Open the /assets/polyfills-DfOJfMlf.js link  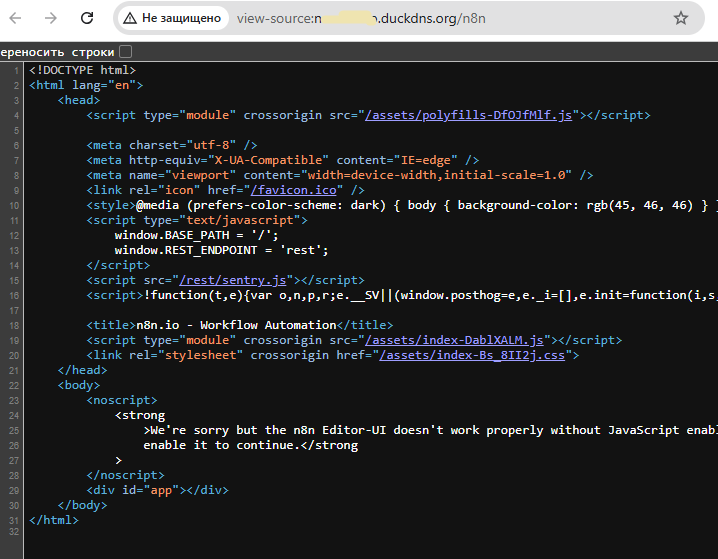pos(468,115)
